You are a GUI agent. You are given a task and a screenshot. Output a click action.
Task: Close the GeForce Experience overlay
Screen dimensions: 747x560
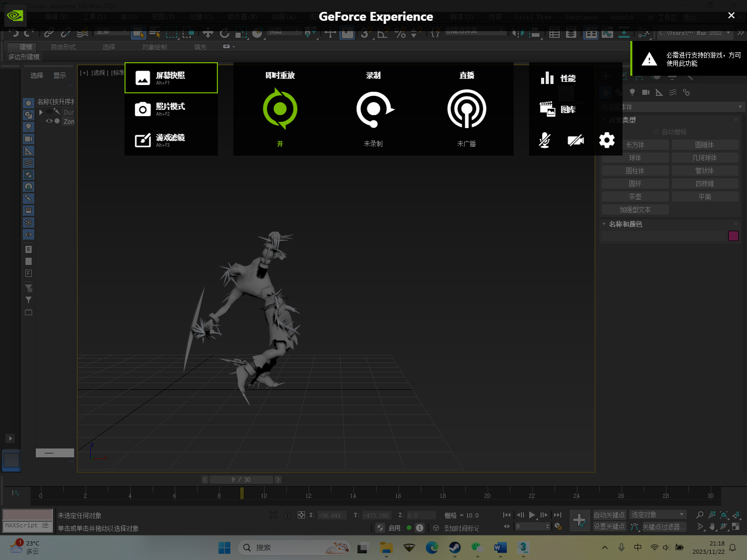coord(731,16)
